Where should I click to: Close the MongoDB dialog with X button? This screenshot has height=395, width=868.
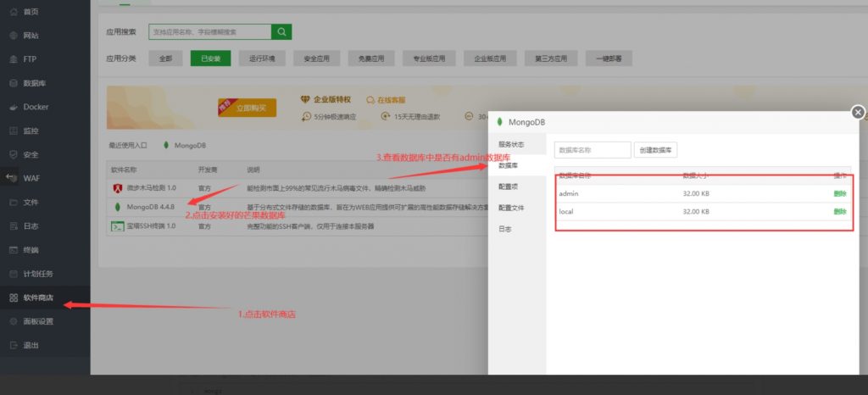858,112
